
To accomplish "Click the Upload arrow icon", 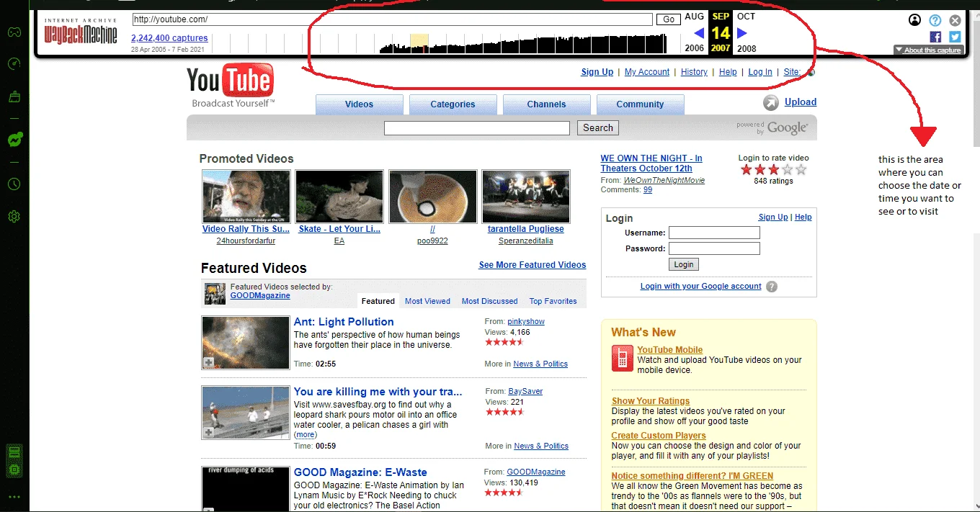I will click(x=771, y=103).
